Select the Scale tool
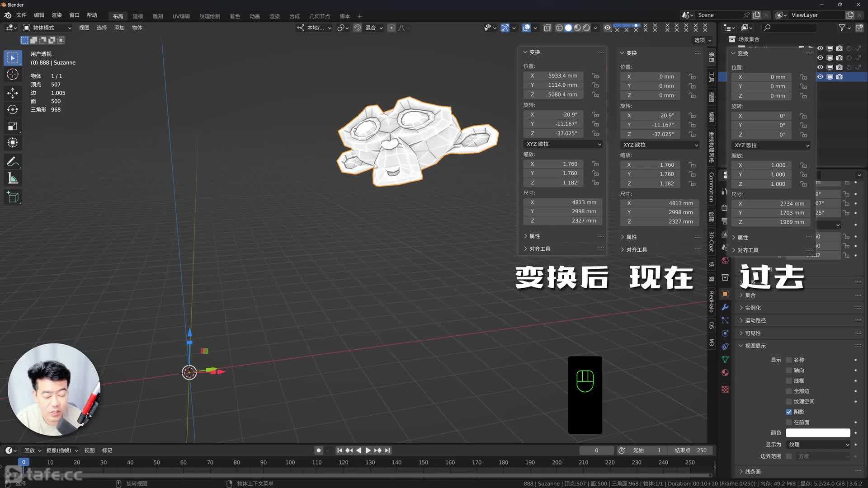 13,126
